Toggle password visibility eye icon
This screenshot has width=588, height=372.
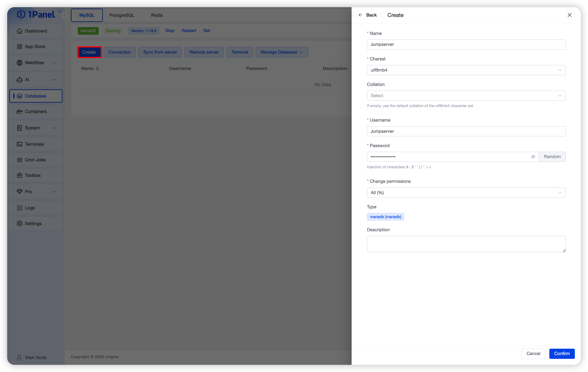point(533,157)
